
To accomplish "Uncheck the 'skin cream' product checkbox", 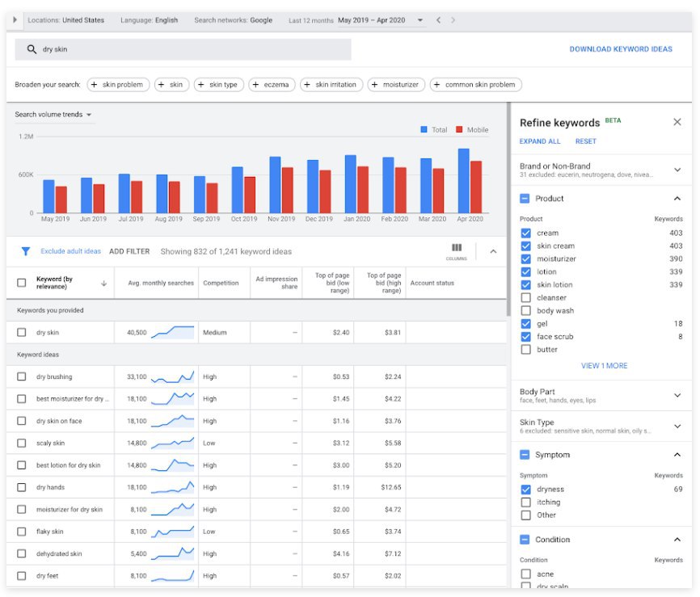I will coord(526,246).
